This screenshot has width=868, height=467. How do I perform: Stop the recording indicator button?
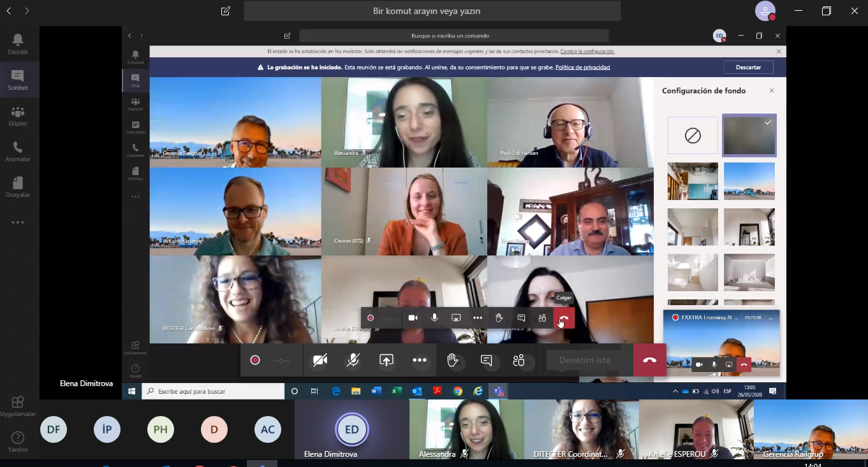[255, 360]
